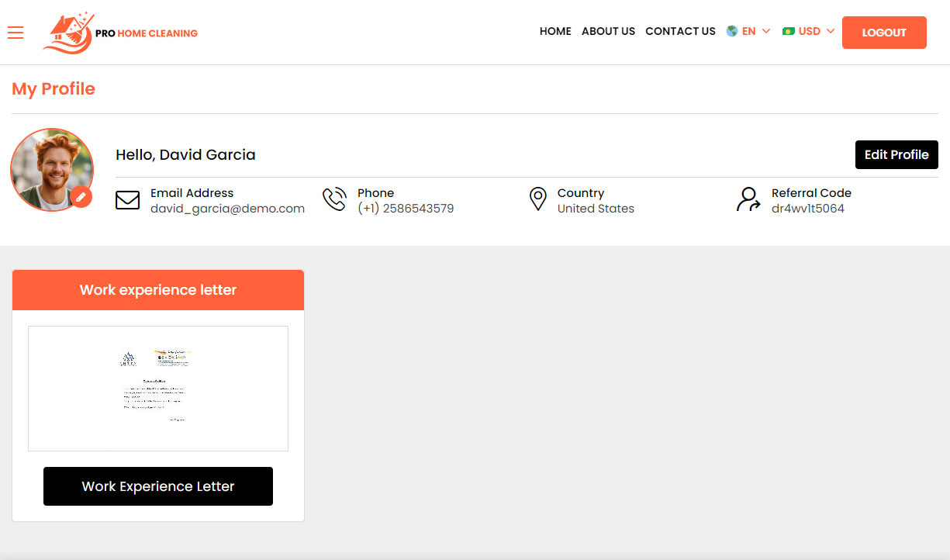Click the referral code dr4wv1t5064

tap(807, 209)
